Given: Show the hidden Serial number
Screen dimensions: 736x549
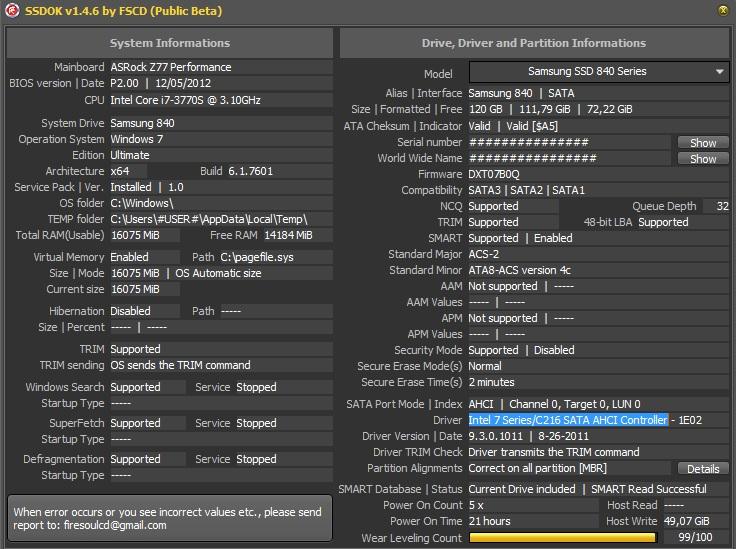Looking at the screenshot, I should [703, 143].
